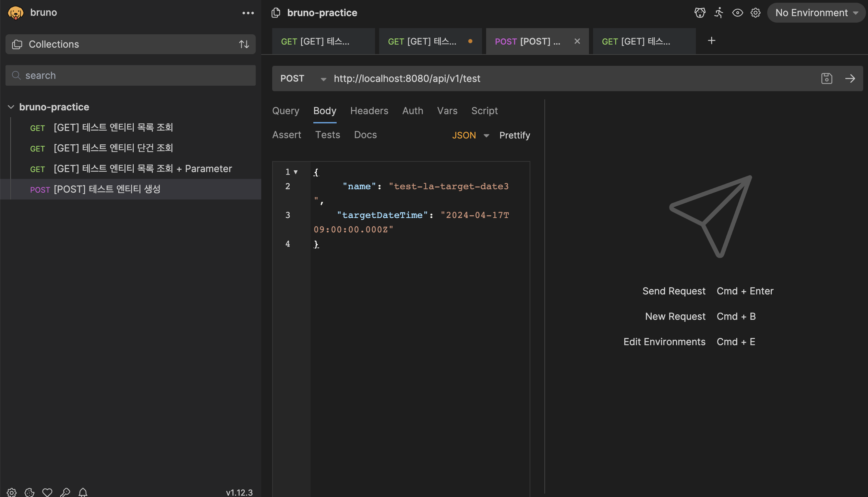Click the Prettify button
Viewport: 868px width, 497px height.
click(514, 135)
